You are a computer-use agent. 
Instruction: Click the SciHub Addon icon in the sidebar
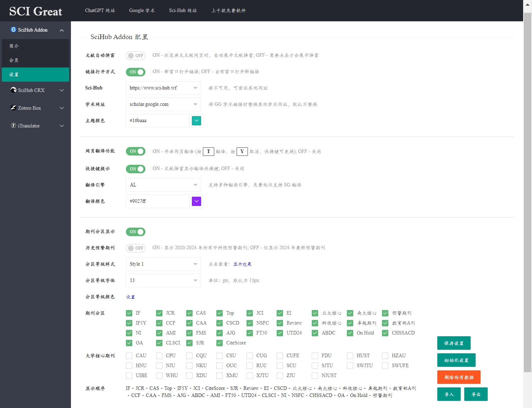pyautogui.click(x=13, y=30)
